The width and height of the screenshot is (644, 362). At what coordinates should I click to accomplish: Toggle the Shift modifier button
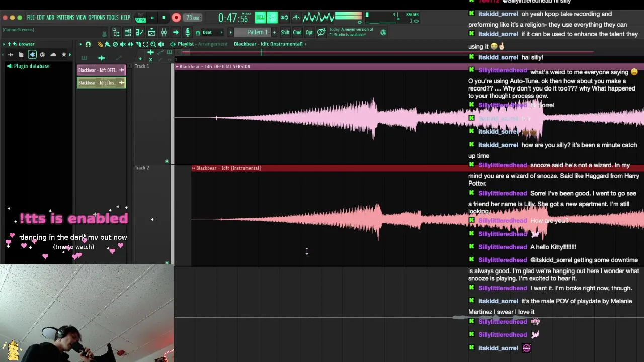(285, 32)
